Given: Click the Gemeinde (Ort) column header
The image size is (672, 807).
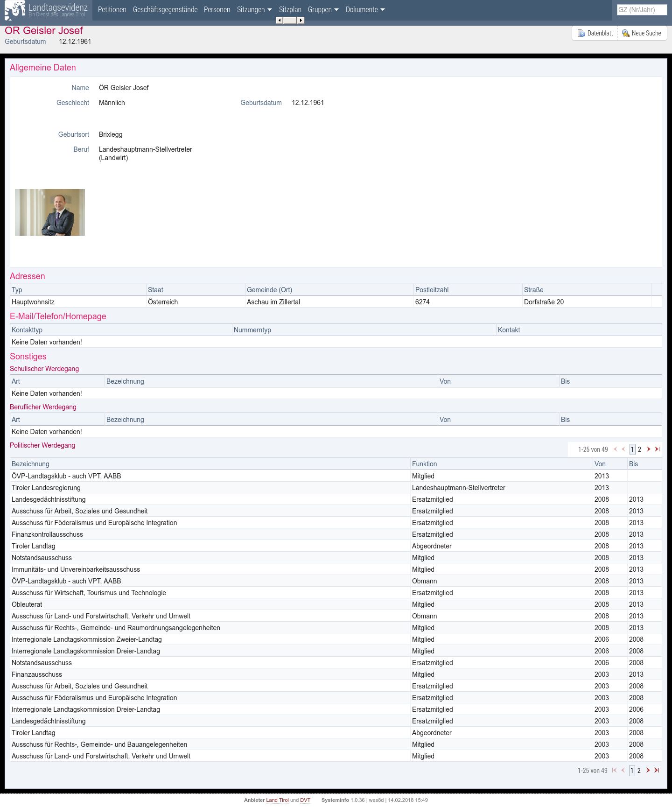Looking at the screenshot, I should (x=329, y=290).
